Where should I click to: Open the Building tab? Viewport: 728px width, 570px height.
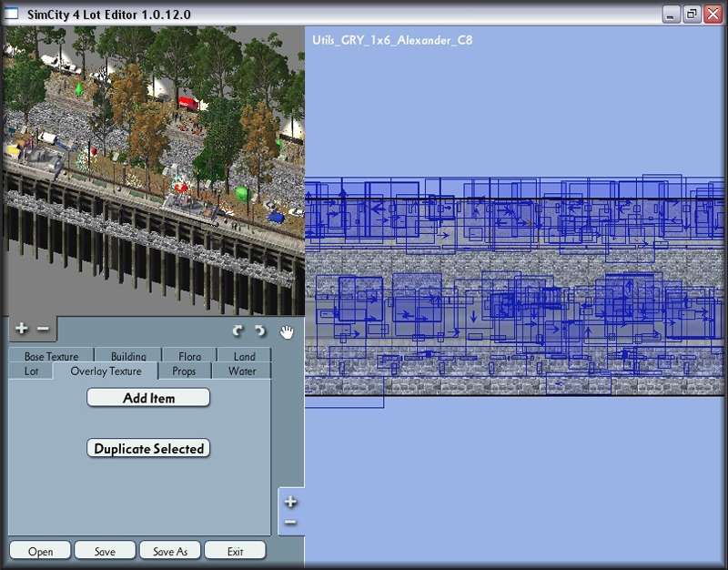pyautogui.click(x=128, y=355)
